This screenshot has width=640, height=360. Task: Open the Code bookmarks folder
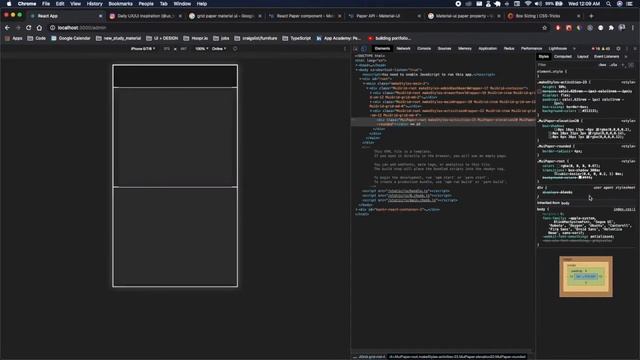(x=36, y=38)
